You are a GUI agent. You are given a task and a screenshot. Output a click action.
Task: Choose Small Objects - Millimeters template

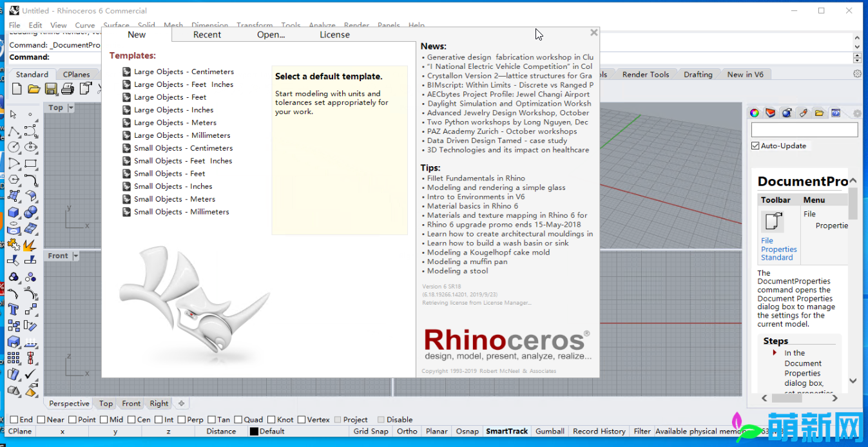pyautogui.click(x=181, y=212)
